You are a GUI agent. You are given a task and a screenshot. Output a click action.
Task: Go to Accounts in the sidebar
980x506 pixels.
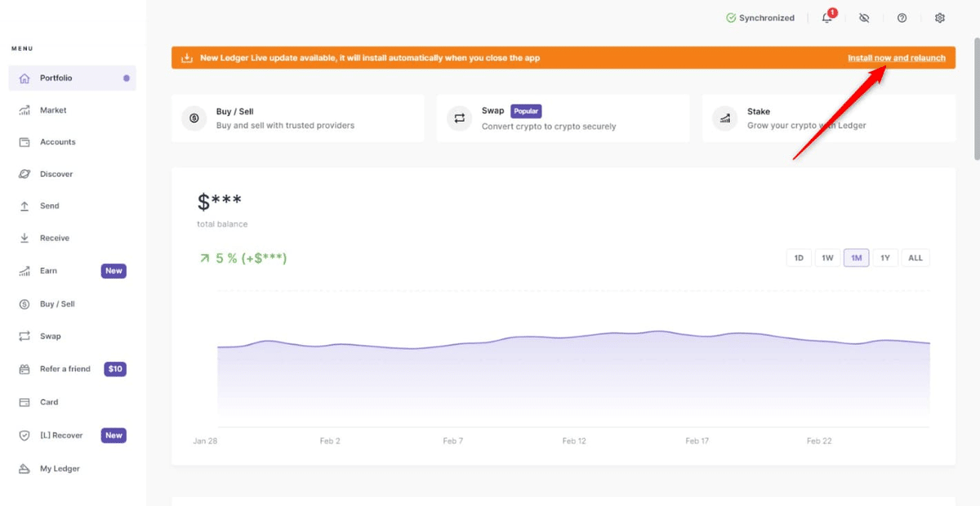[57, 142]
